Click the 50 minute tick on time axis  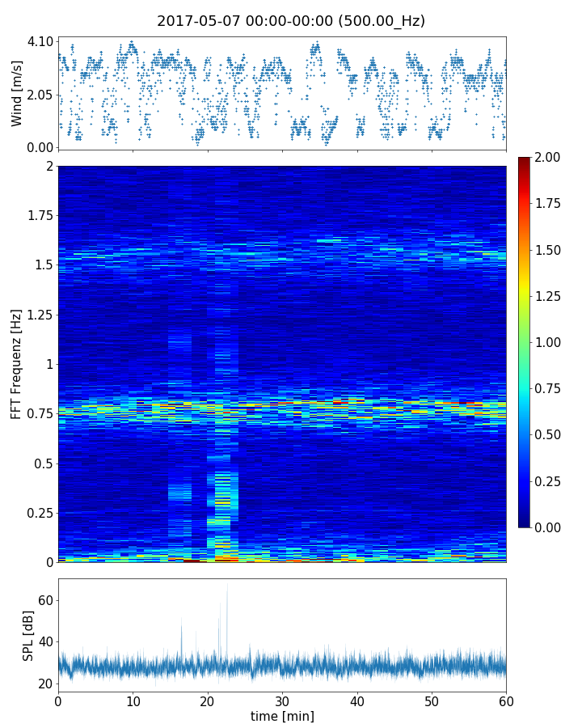coord(432,700)
